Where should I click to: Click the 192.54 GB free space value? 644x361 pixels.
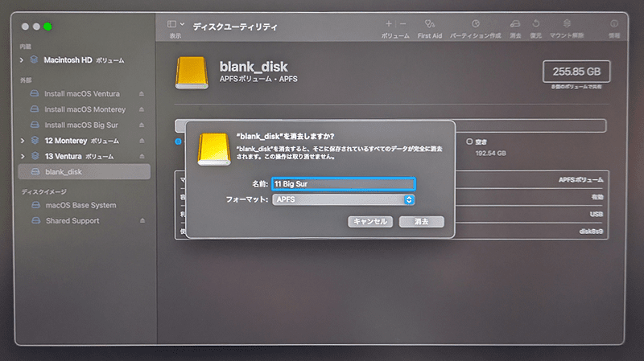point(491,154)
